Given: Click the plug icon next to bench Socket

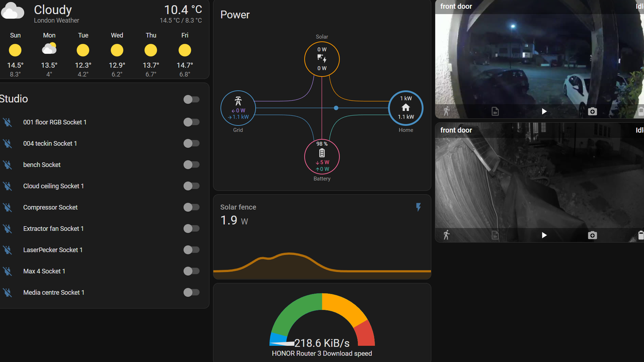Looking at the screenshot, I should 7,164.
